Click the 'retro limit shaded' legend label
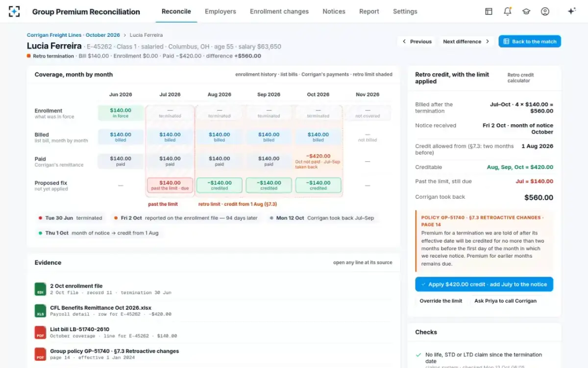This screenshot has width=588, height=368. coord(373,75)
